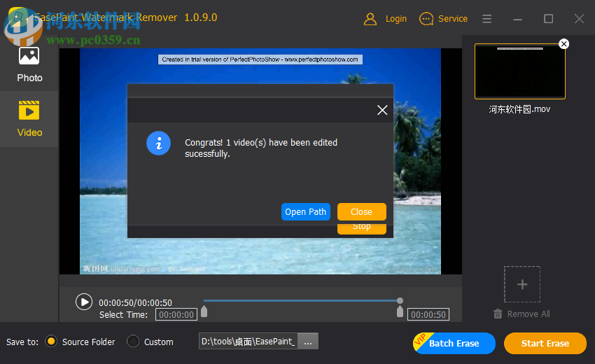595x364 pixels.
Task: Click the end time field 00:00:50
Action: [x=428, y=315]
